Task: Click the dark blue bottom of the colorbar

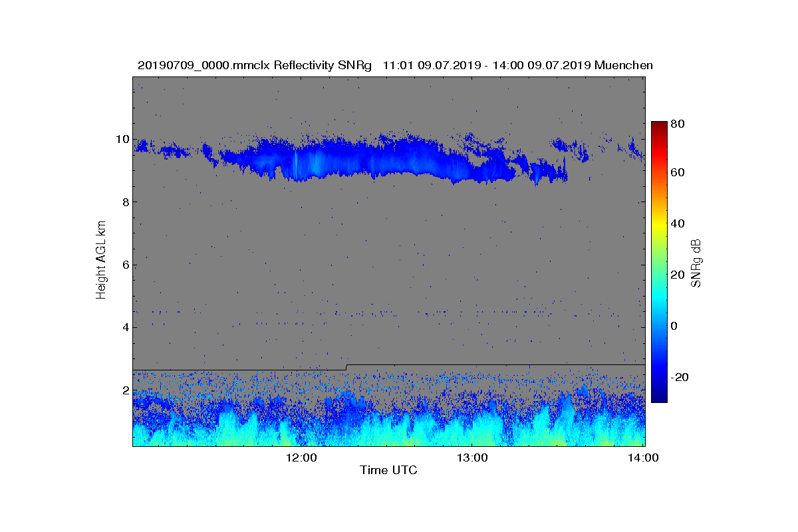Action: click(659, 396)
